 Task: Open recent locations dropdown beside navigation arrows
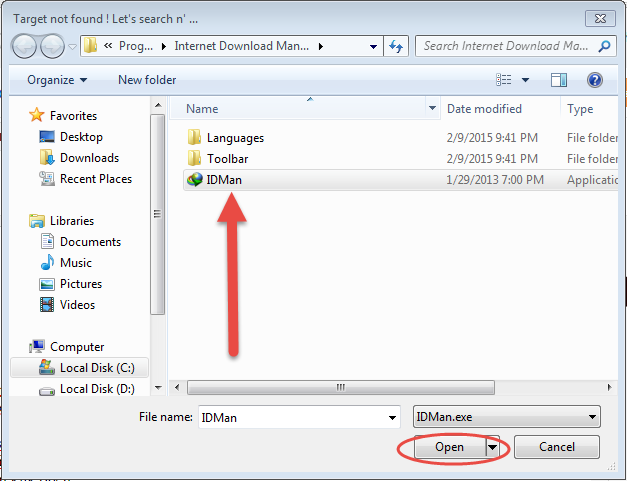coord(72,47)
